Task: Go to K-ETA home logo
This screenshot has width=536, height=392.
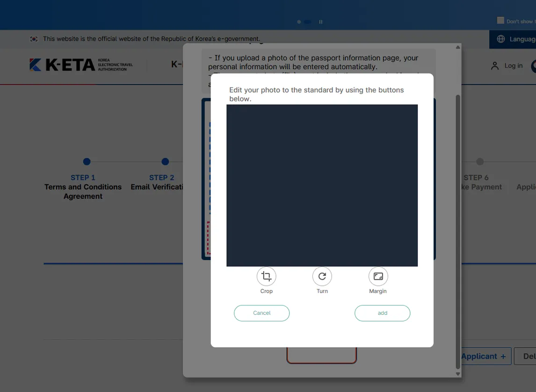Action: click(x=81, y=65)
